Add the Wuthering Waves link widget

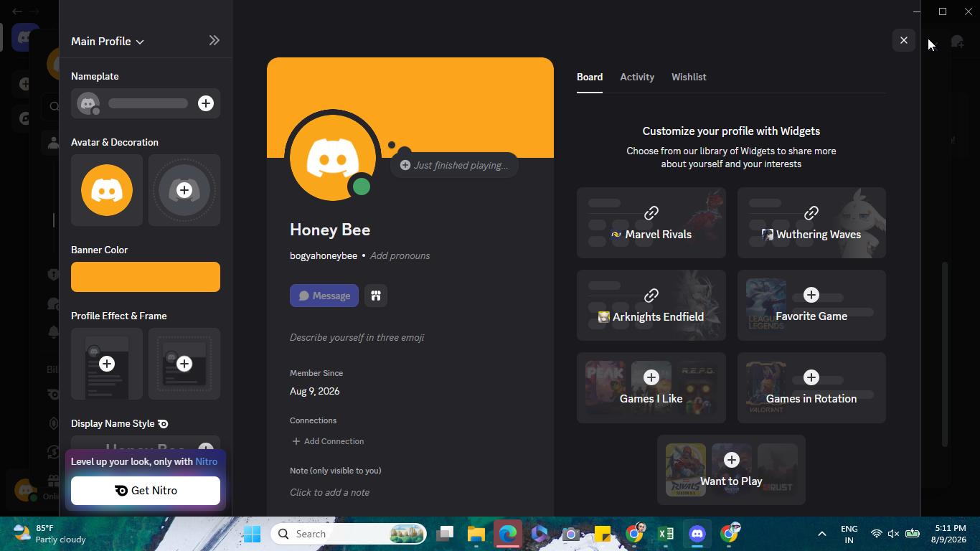811,223
